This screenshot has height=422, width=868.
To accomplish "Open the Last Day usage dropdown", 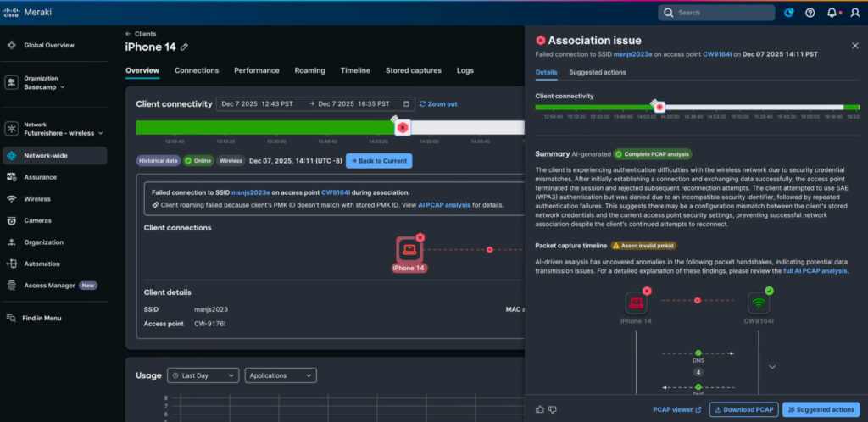I will [203, 375].
